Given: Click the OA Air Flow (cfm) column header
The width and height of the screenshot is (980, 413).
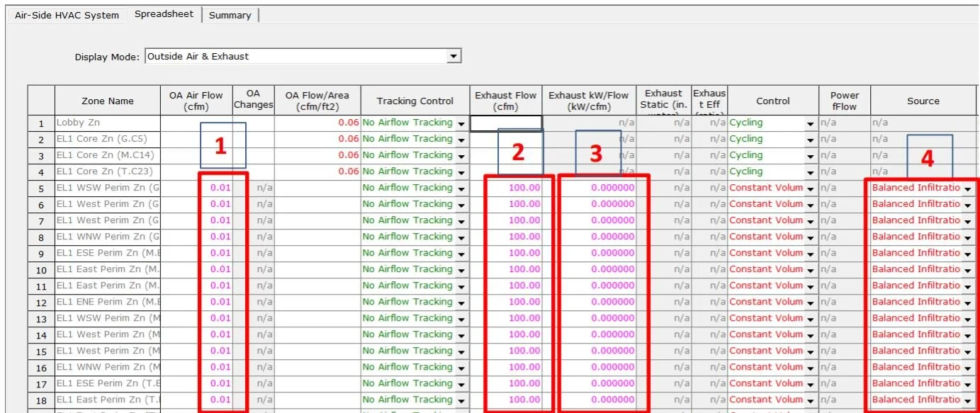Looking at the screenshot, I should 196,101.
